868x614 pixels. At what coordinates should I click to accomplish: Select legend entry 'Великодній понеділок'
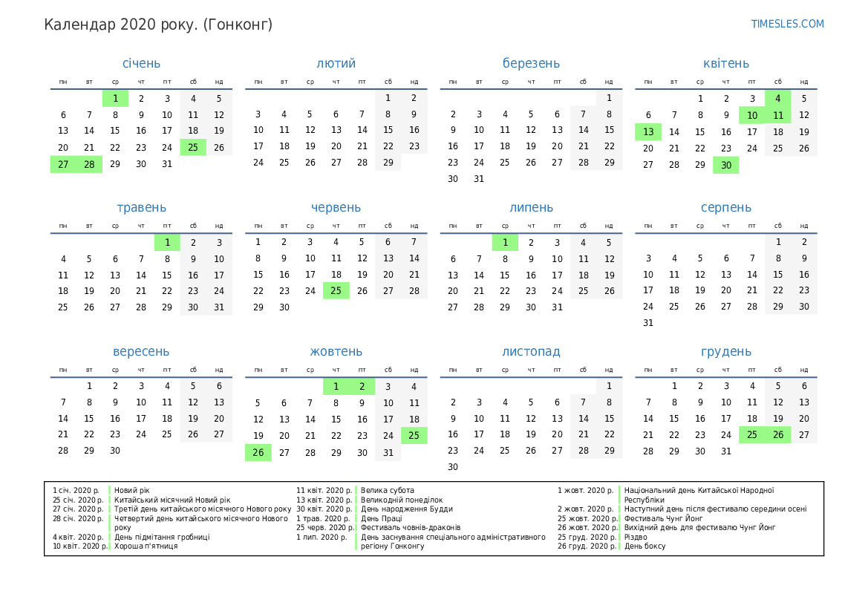coord(402,500)
